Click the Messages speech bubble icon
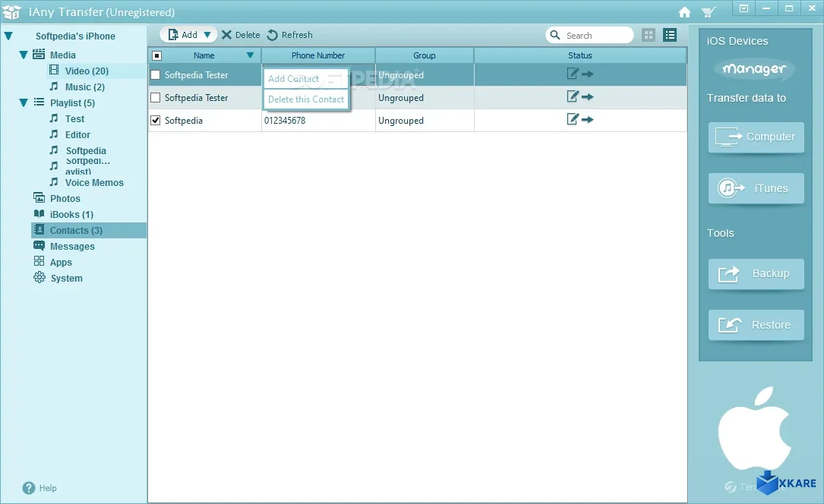This screenshot has height=504, width=824. click(x=39, y=246)
